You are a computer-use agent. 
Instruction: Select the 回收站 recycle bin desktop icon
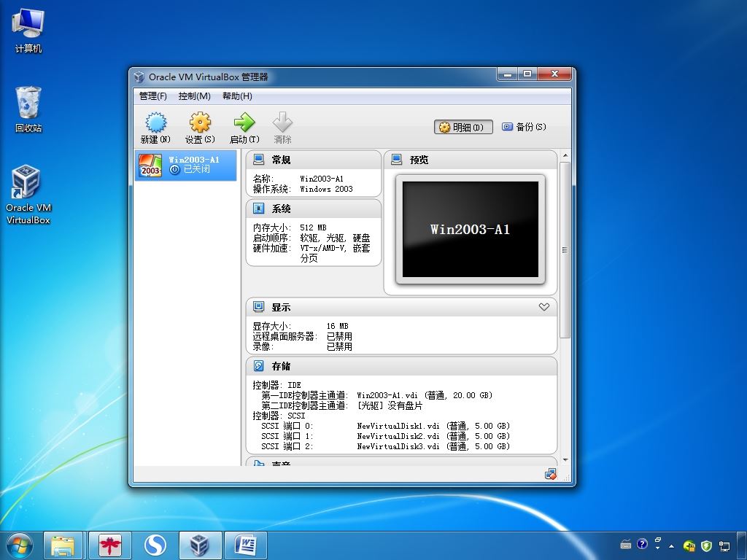point(28,109)
